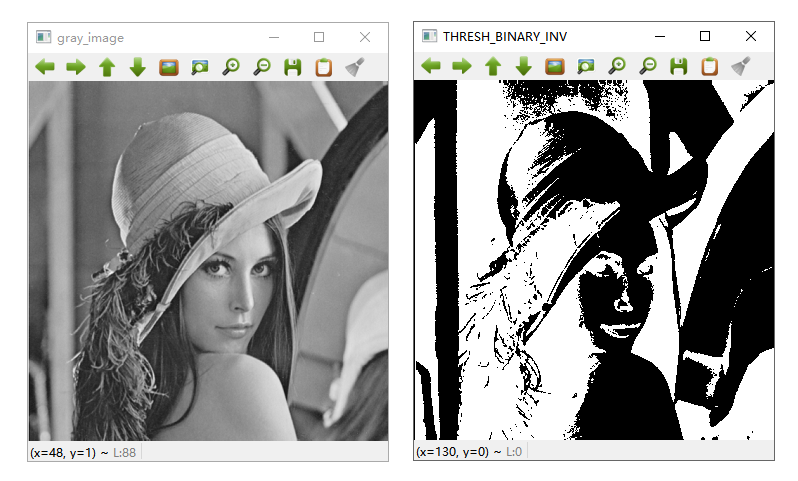Close the gray_image window
Viewport: 798px width, 481px height.
(x=365, y=37)
